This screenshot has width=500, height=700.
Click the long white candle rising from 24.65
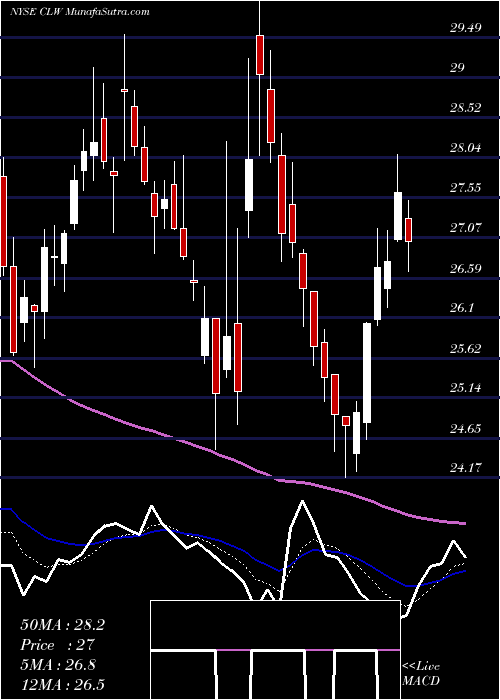click(367, 373)
